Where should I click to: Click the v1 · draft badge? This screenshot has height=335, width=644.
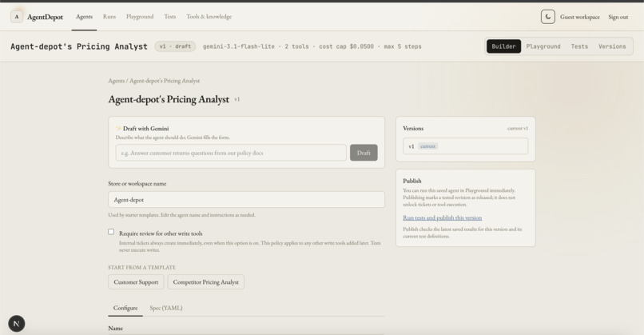(x=175, y=46)
